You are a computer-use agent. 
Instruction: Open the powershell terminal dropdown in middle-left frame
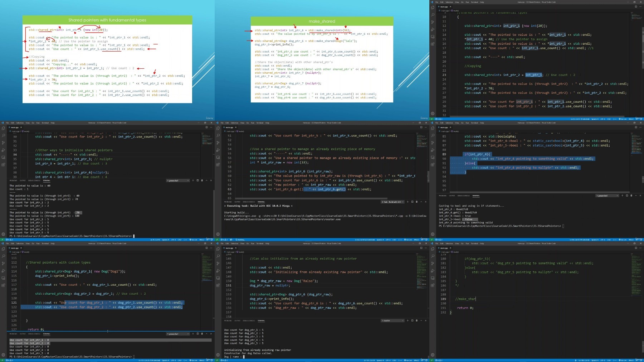[178, 180]
